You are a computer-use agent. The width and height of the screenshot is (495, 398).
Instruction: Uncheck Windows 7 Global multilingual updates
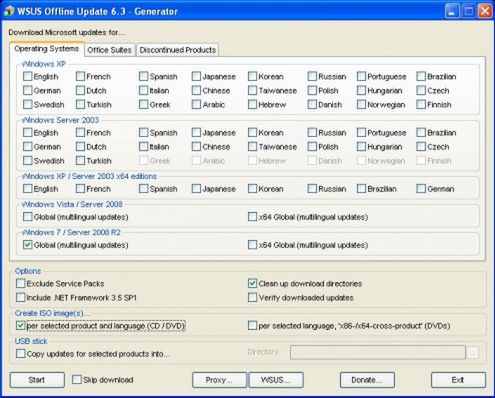28,245
